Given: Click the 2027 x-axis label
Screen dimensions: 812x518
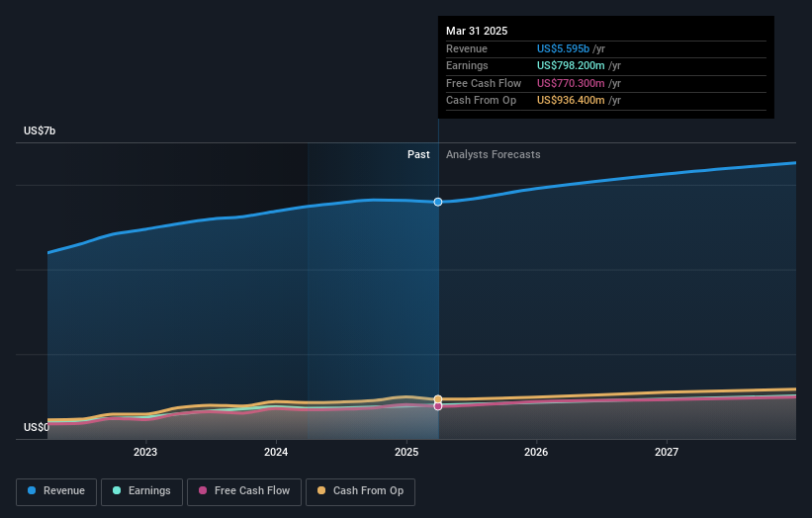Looking at the screenshot, I should 667,452.
